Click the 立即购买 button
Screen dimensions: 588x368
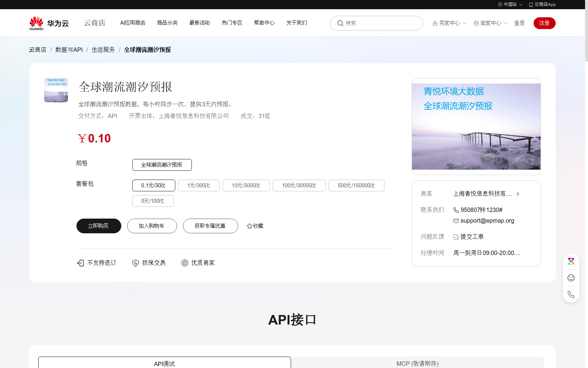coord(98,226)
